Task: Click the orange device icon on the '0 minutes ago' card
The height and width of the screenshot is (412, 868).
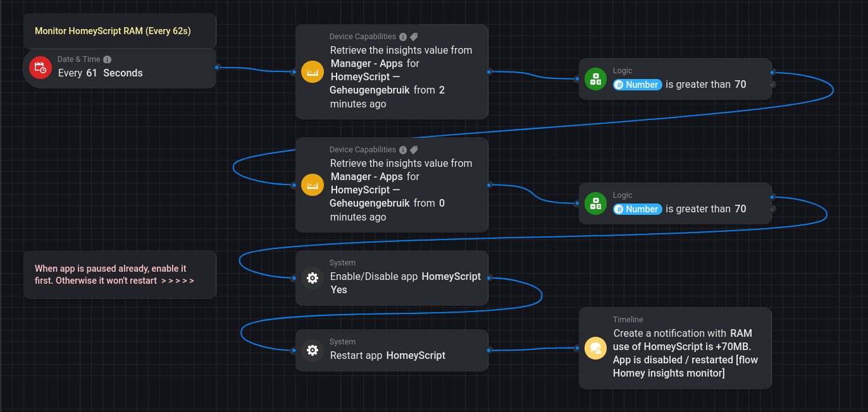Action: (312, 185)
